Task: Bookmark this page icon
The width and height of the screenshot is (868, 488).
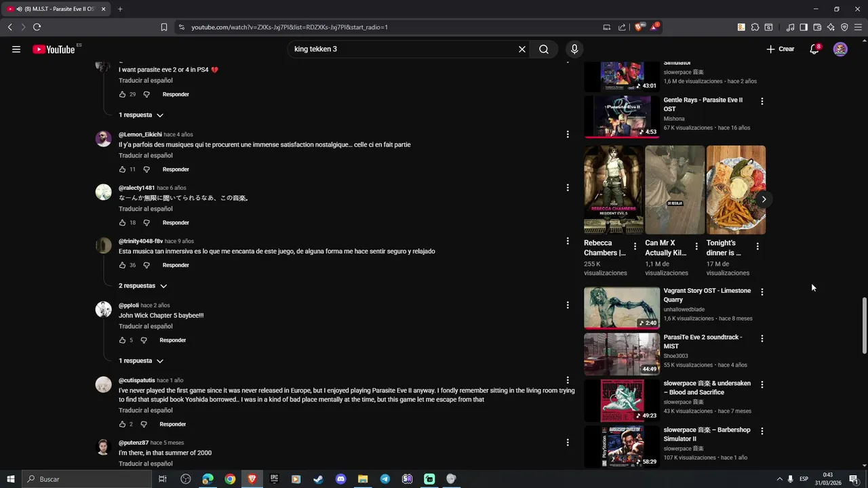Action: pyautogui.click(x=164, y=27)
